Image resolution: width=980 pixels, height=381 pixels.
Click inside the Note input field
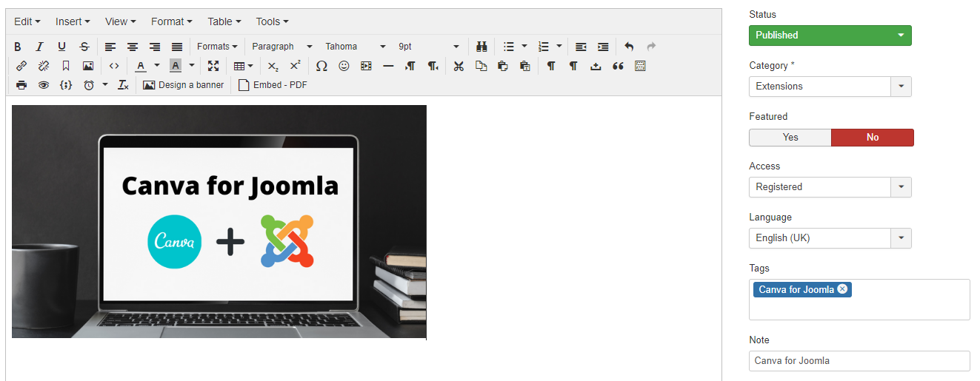(x=859, y=361)
